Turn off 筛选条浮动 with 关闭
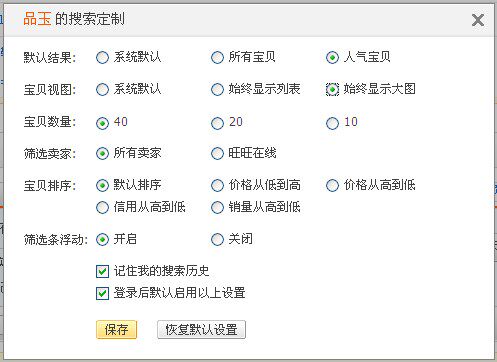 (x=217, y=239)
